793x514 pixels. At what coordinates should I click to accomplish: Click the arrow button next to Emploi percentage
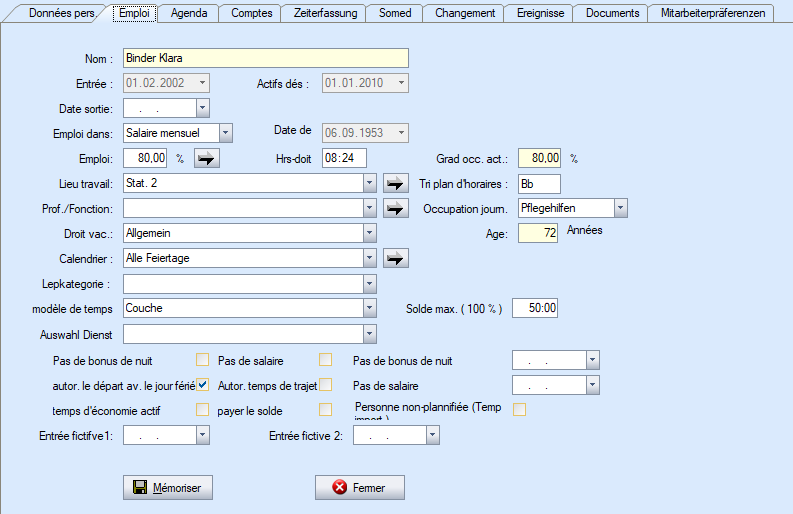click(206, 158)
